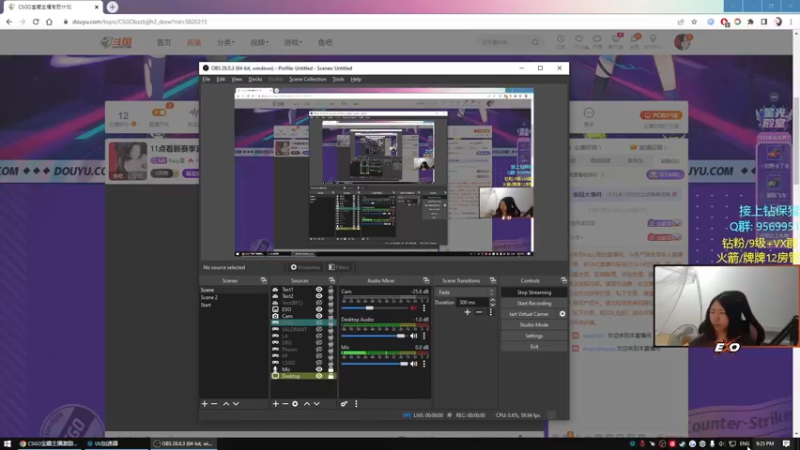Remove selected source with minus icon

click(x=285, y=404)
